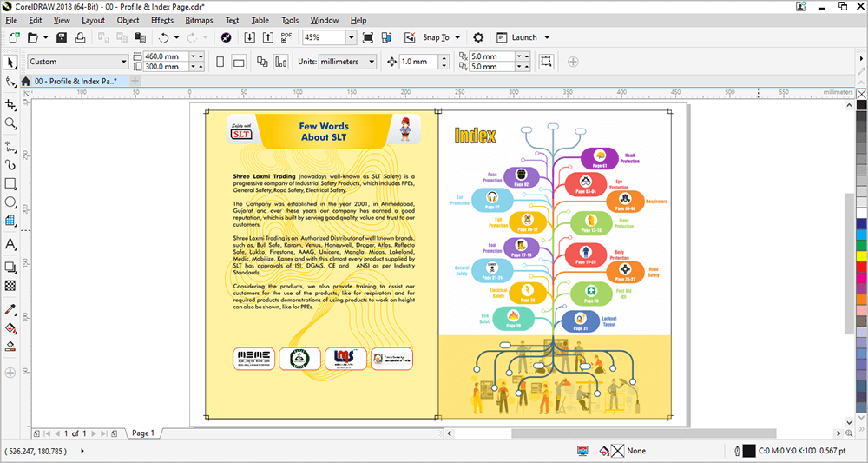The width and height of the screenshot is (868, 463).
Task: Select the Transparency tool
Action: pos(10,286)
